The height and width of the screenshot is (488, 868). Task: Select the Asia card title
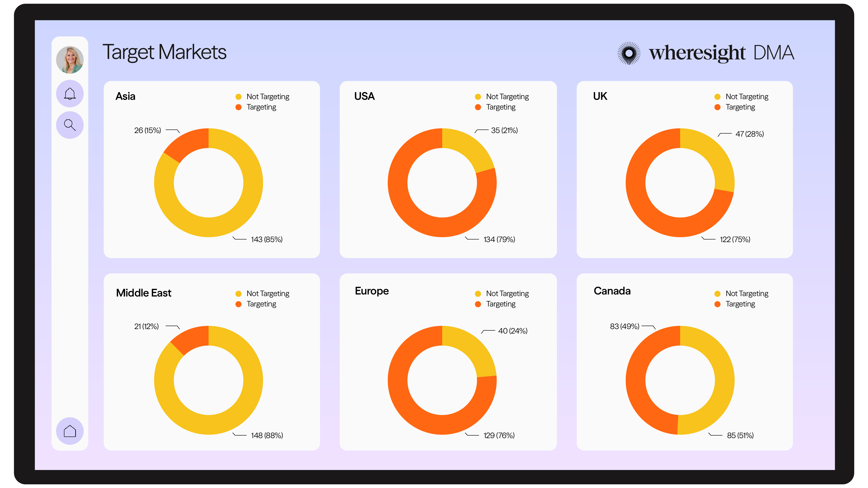(x=125, y=96)
